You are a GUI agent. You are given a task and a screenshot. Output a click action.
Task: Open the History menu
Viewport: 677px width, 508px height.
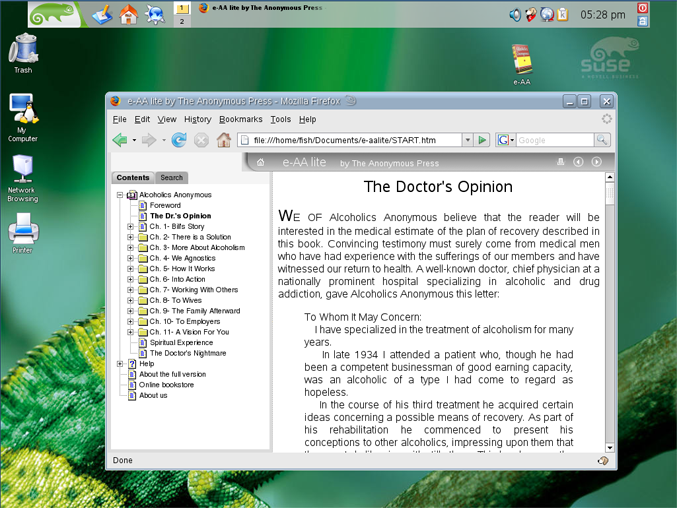click(198, 119)
